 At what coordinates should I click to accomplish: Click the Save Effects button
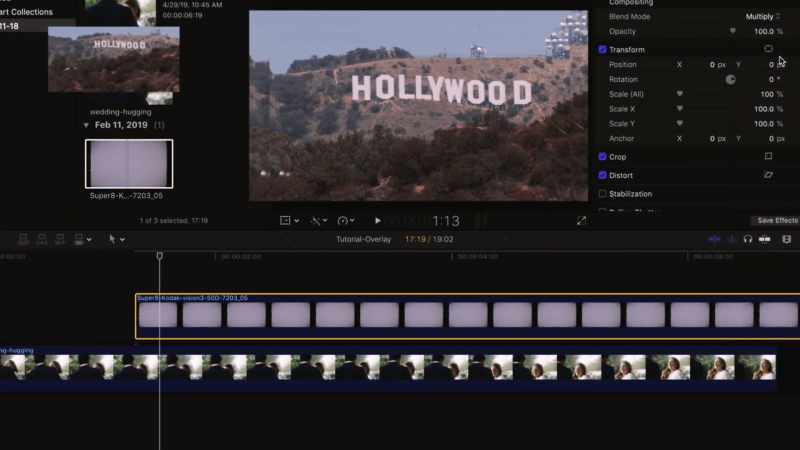click(777, 220)
